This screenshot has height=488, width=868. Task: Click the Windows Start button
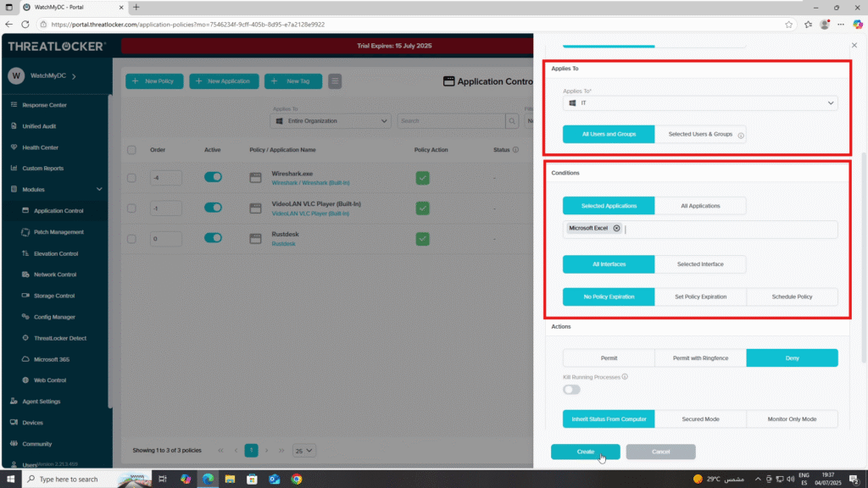(x=10, y=480)
